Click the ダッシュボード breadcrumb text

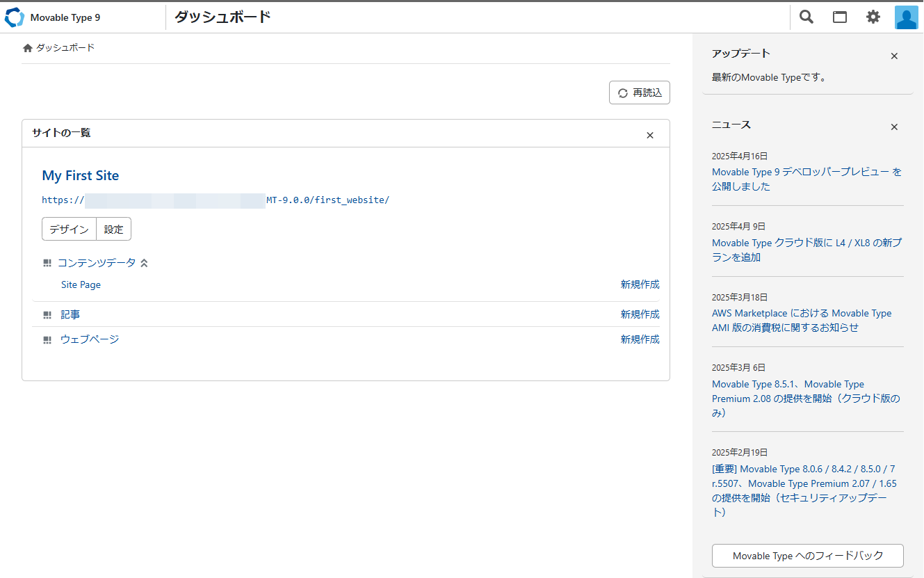tap(65, 47)
